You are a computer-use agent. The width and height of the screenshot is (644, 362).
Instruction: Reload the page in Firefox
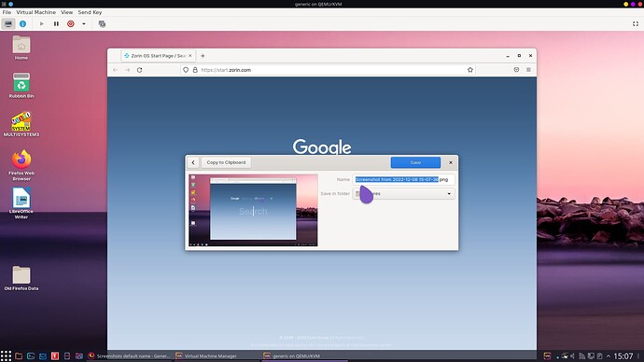[140, 70]
